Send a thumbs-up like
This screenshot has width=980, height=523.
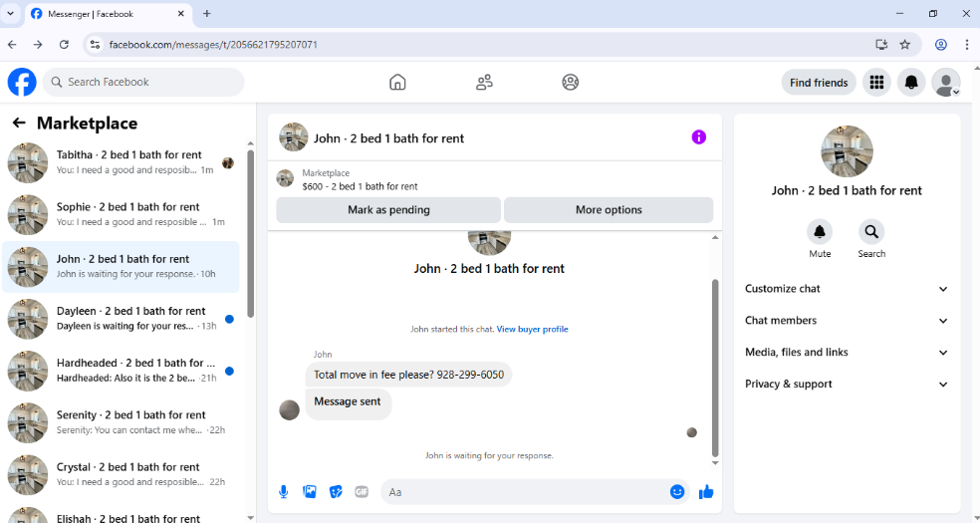click(x=706, y=492)
